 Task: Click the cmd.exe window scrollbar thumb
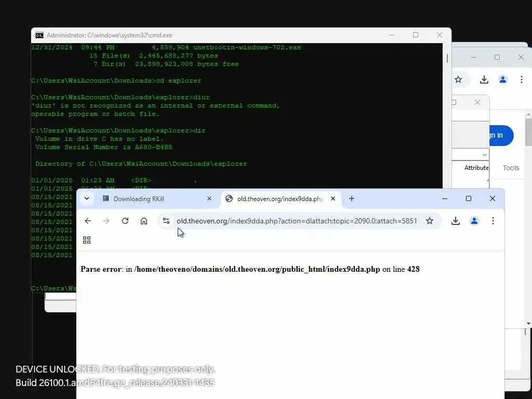click(447, 58)
